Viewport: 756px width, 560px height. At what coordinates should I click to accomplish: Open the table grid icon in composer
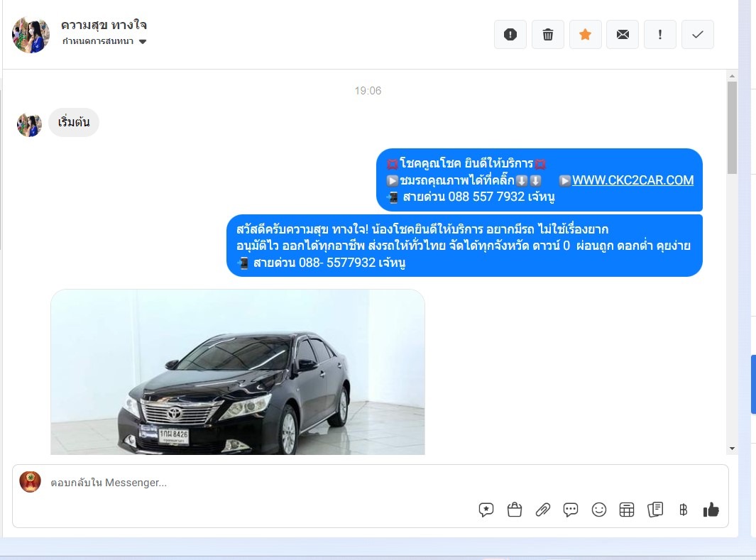627,510
